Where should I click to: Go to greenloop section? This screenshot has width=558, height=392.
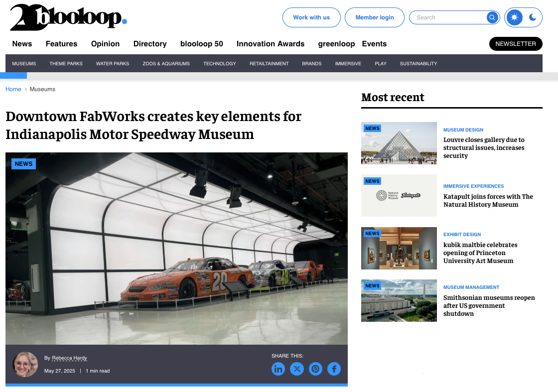pyautogui.click(x=336, y=44)
